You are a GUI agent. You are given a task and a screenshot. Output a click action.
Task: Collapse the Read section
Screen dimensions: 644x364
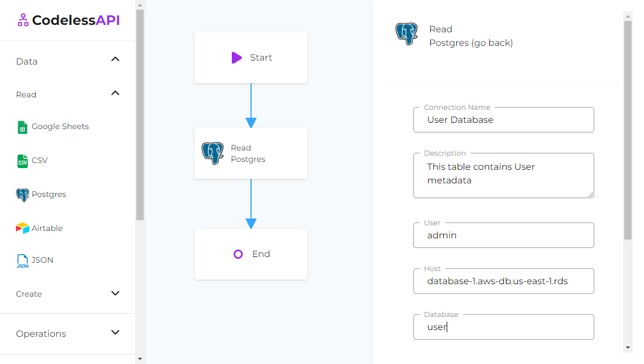pos(115,93)
